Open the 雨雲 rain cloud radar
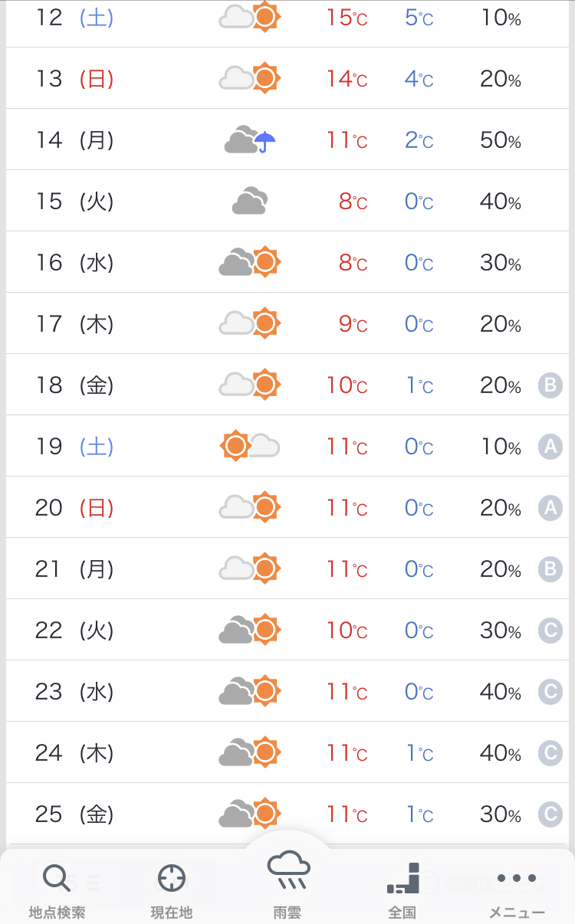 pyautogui.click(x=287, y=881)
